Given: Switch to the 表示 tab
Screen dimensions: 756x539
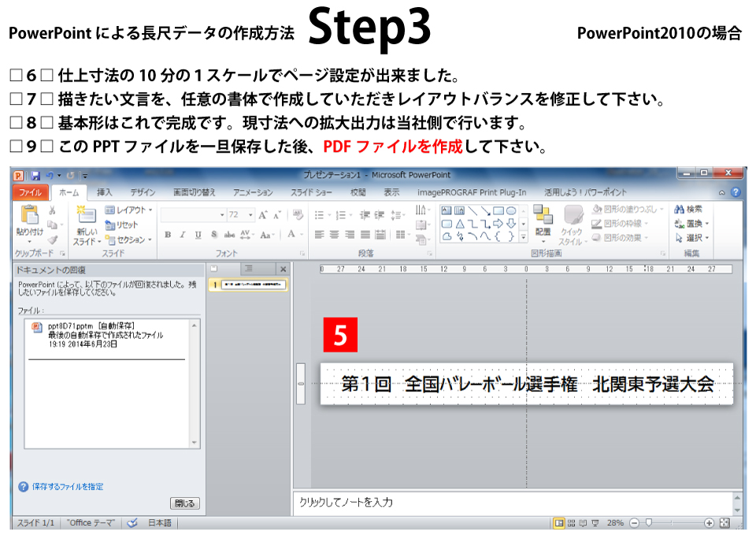Looking at the screenshot, I should 391,192.
